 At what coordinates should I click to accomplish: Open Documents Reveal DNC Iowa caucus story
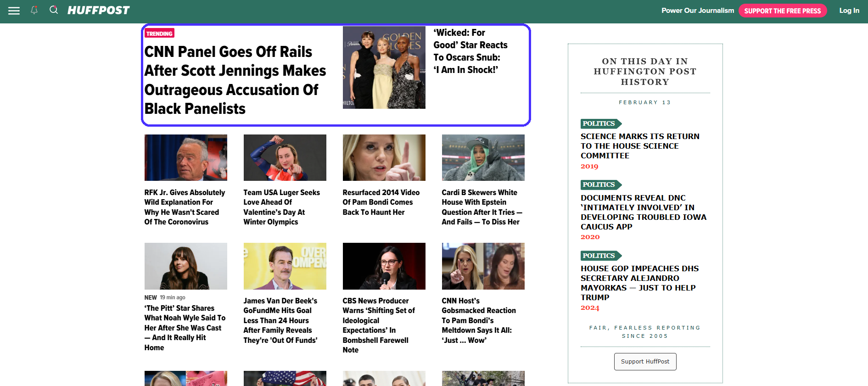[644, 212]
